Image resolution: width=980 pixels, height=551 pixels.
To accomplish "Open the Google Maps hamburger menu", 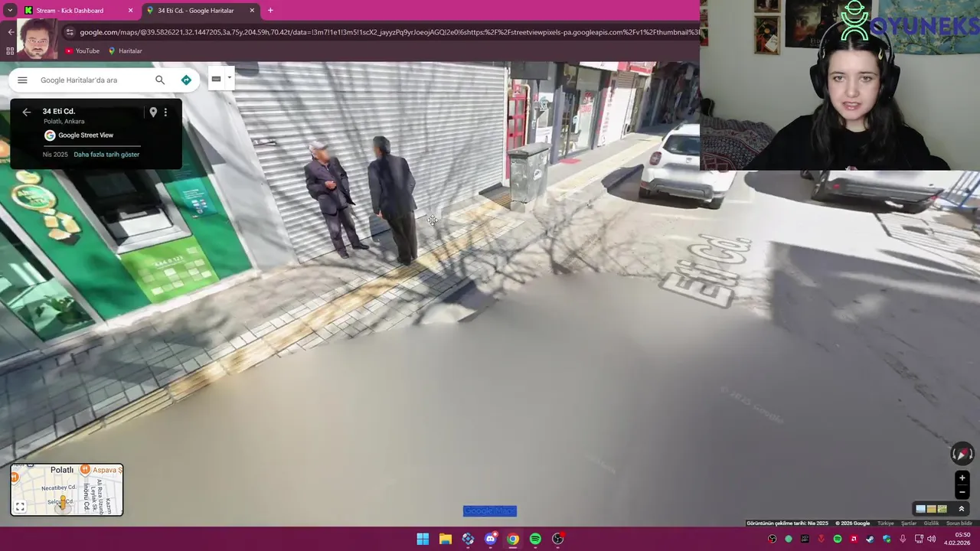I will pyautogui.click(x=22, y=80).
